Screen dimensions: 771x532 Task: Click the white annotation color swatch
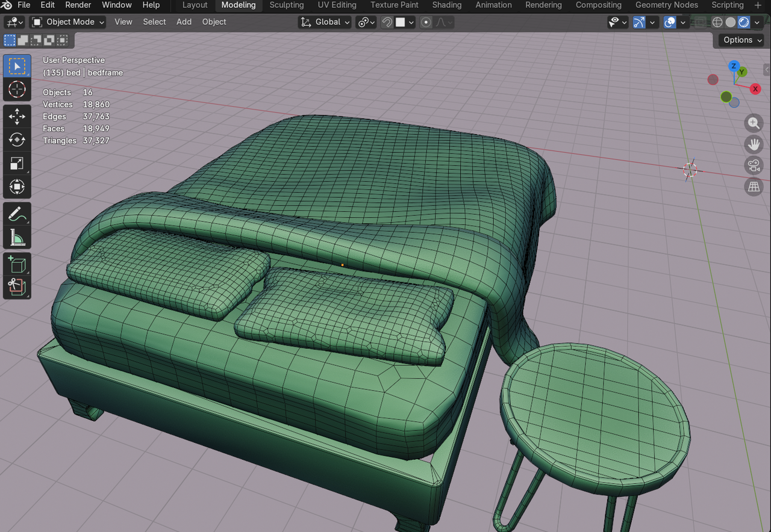(401, 22)
